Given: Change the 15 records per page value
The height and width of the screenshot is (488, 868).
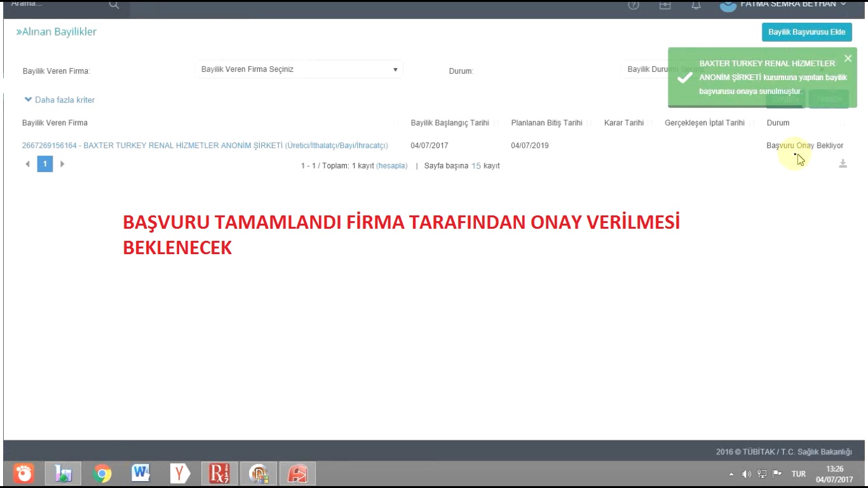Looking at the screenshot, I should (476, 166).
